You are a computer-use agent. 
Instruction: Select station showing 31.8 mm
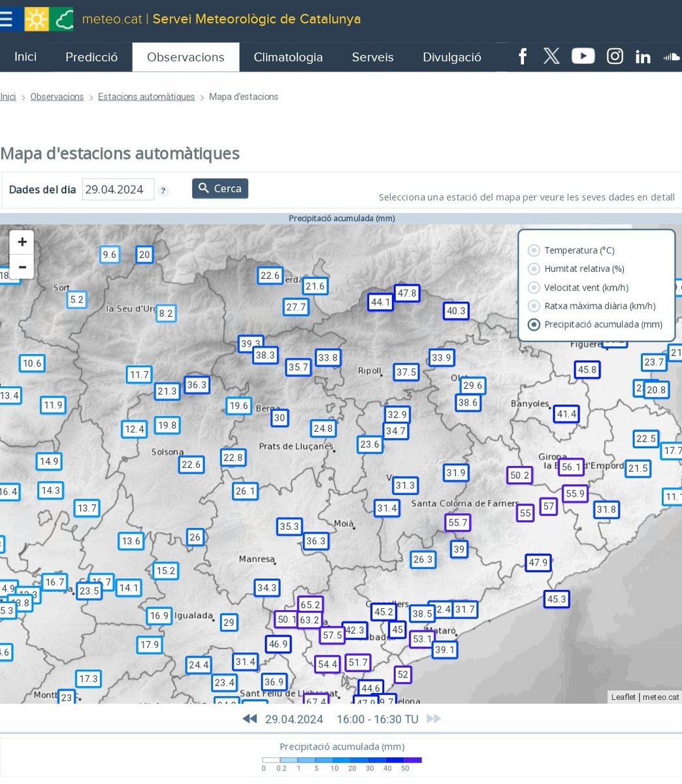click(x=606, y=510)
